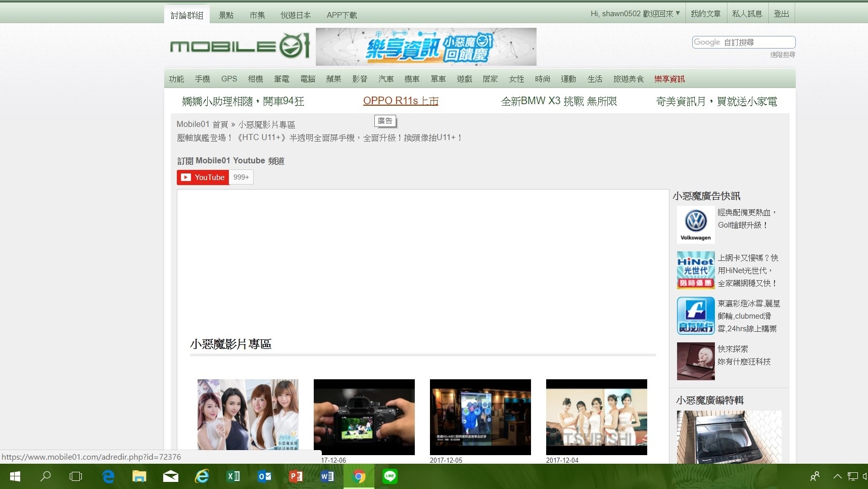Open the 手機 category menu

[203, 79]
